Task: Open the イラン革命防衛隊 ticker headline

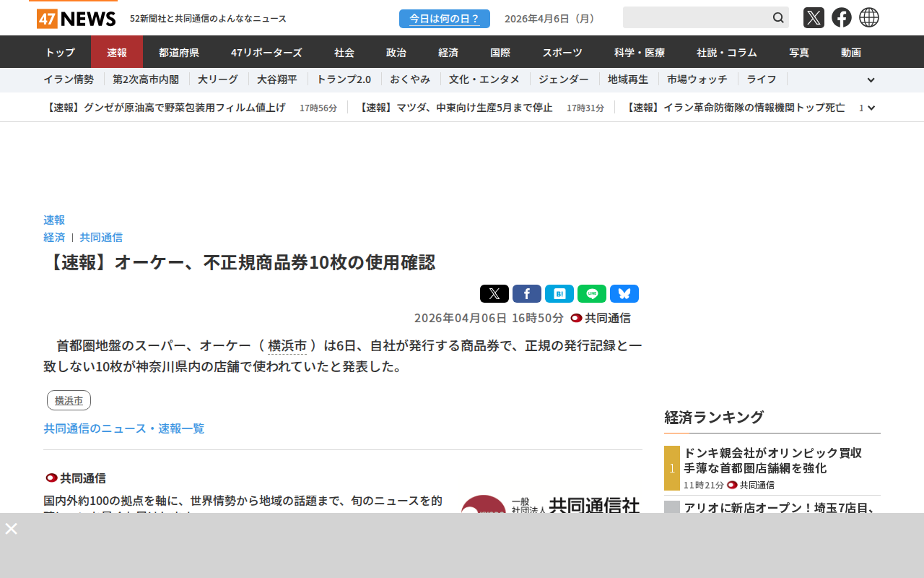Action: tap(735, 108)
